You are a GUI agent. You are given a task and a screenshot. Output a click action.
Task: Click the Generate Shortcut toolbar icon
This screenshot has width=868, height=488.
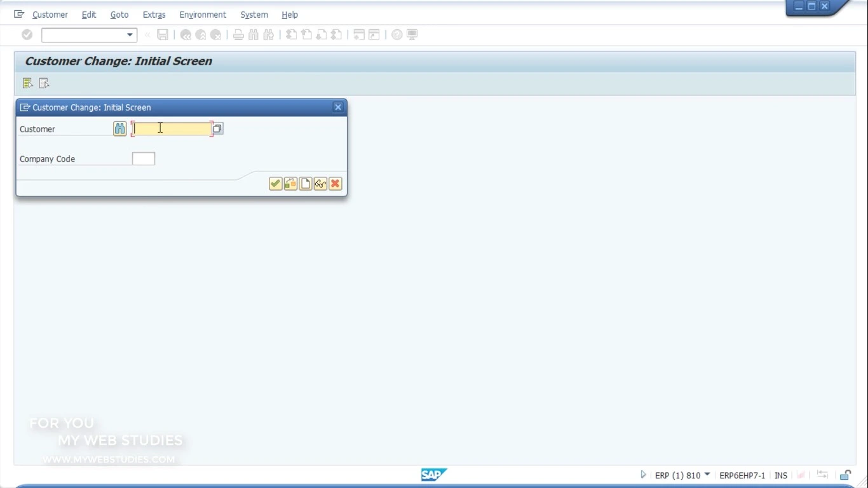(374, 35)
